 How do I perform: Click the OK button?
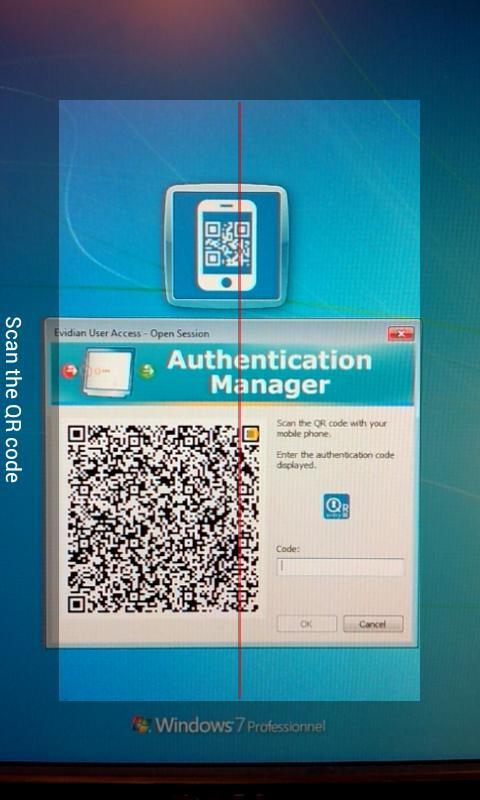pos(307,624)
